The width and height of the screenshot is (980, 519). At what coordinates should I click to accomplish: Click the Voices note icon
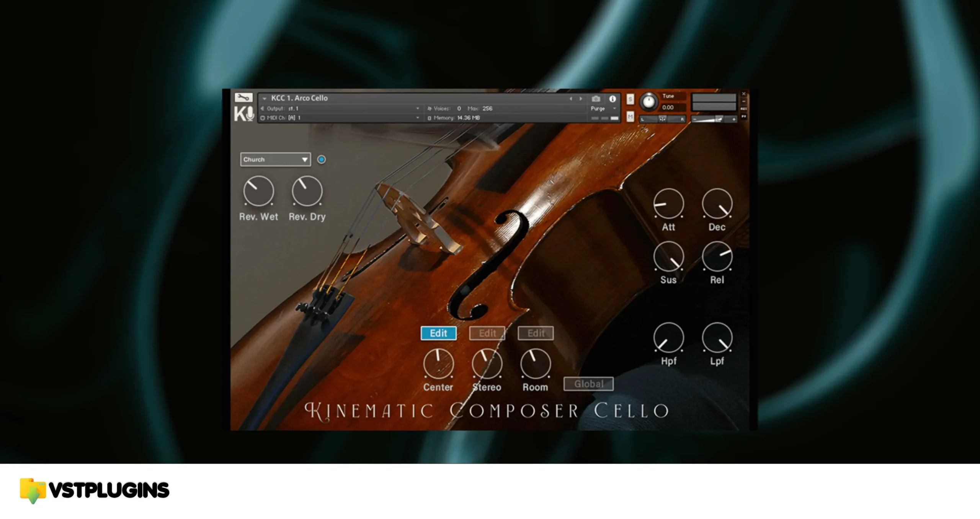click(429, 109)
